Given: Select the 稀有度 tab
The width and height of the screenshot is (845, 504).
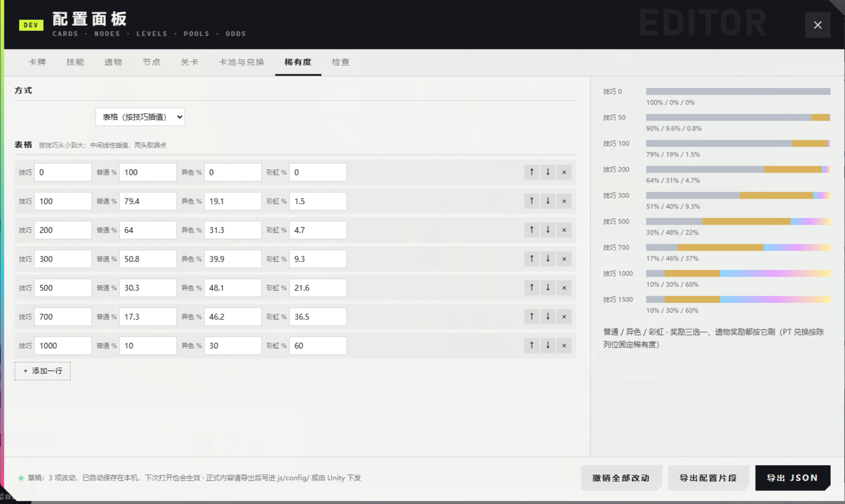Looking at the screenshot, I should [x=298, y=62].
